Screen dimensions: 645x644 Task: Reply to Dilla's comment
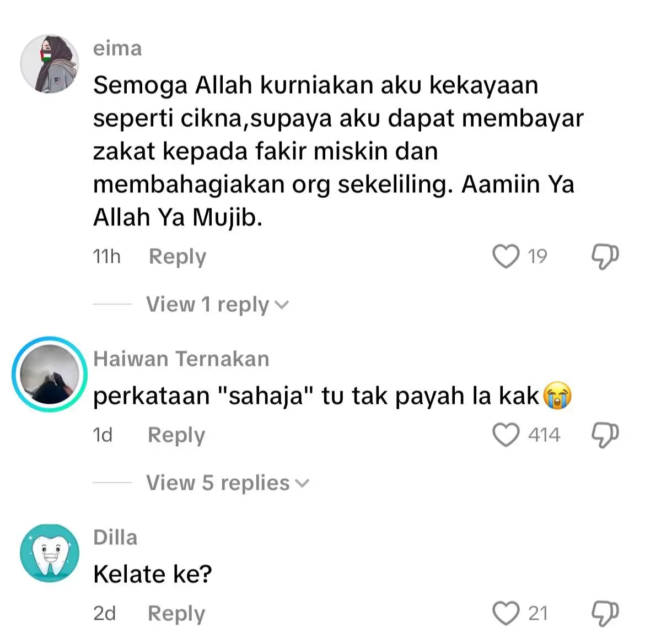pos(176,614)
